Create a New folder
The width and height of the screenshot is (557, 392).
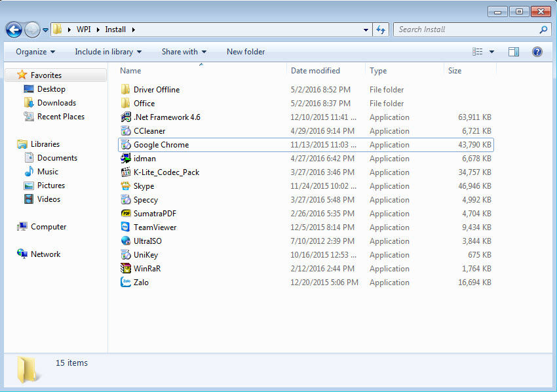pos(246,51)
